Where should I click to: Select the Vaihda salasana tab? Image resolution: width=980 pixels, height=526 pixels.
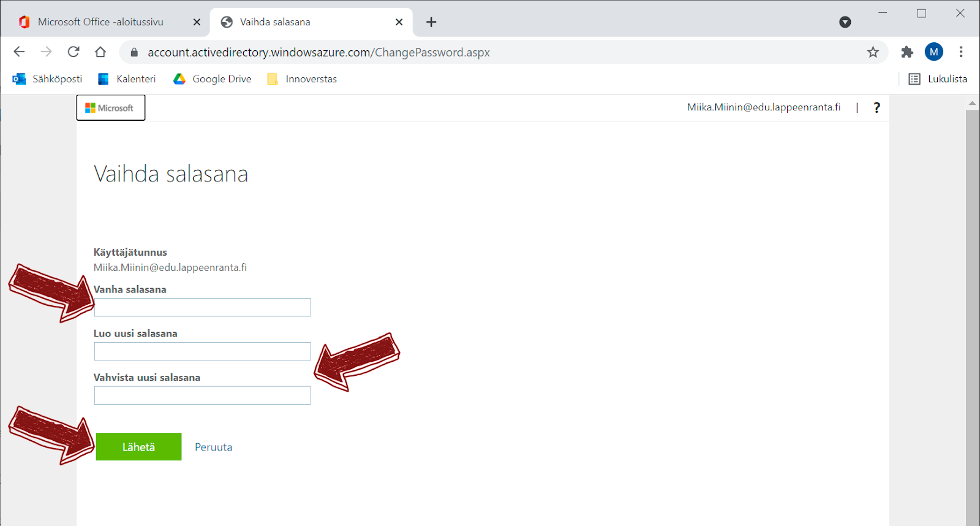311,22
